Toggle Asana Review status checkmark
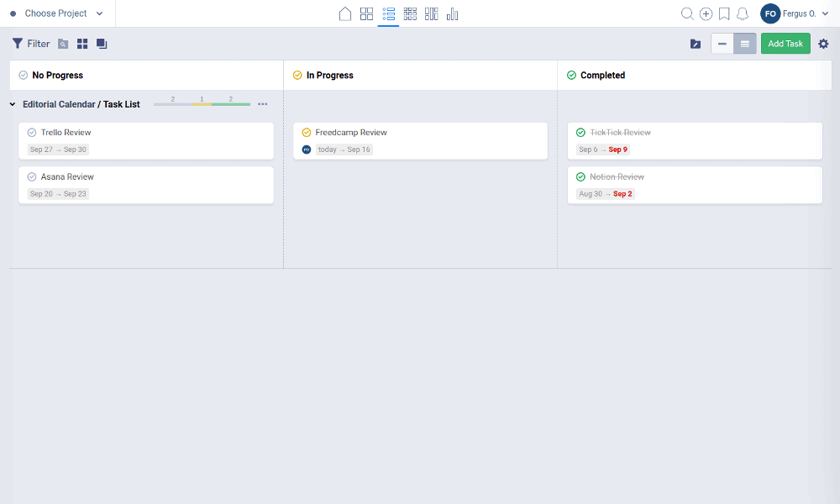This screenshot has width=840, height=504. click(32, 176)
